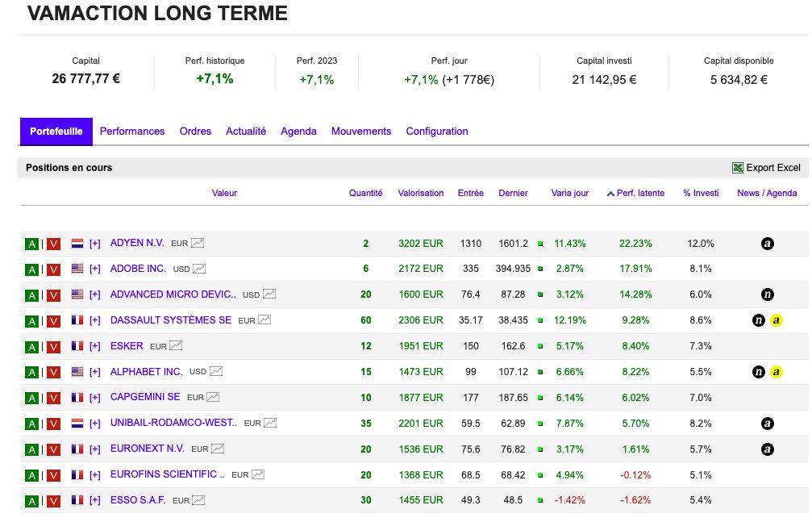The image size is (812, 522).
Task: Sort by the Dernier column header
Action: [x=513, y=193]
